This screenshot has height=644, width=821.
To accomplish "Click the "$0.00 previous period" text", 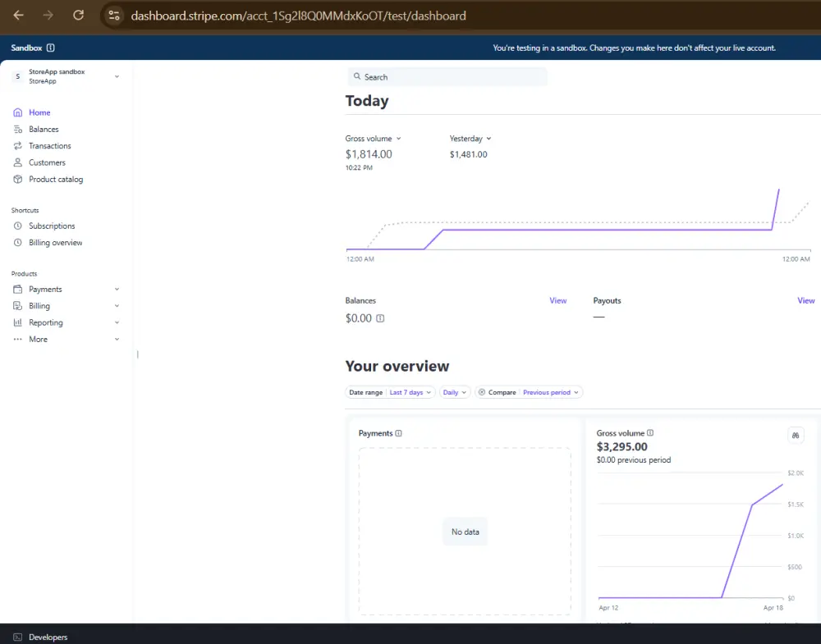I will (634, 460).
